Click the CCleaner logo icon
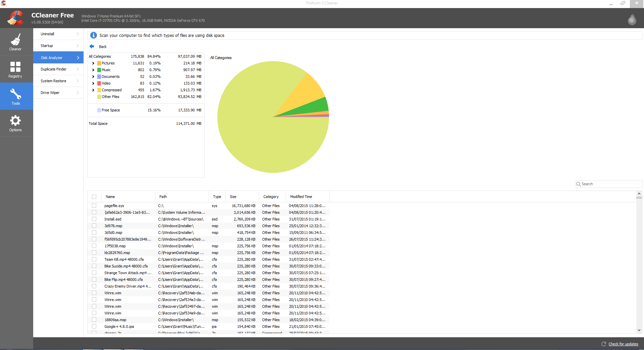The width and height of the screenshot is (644, 350). [15, 18]
